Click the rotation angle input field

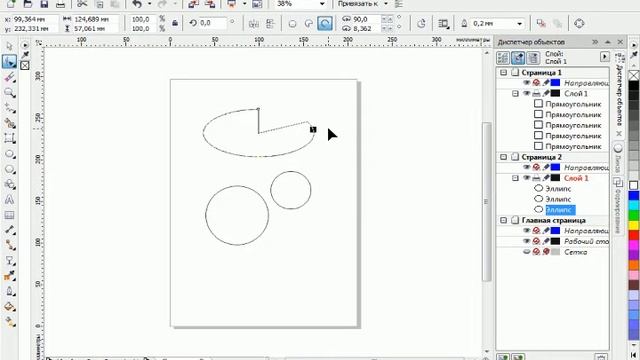212,23
